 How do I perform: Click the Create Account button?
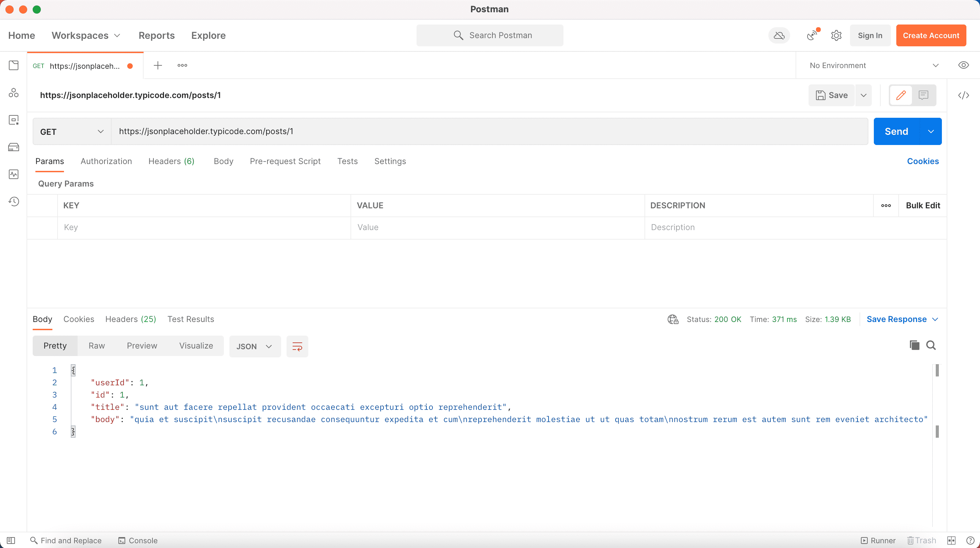(x=931, y=35)
